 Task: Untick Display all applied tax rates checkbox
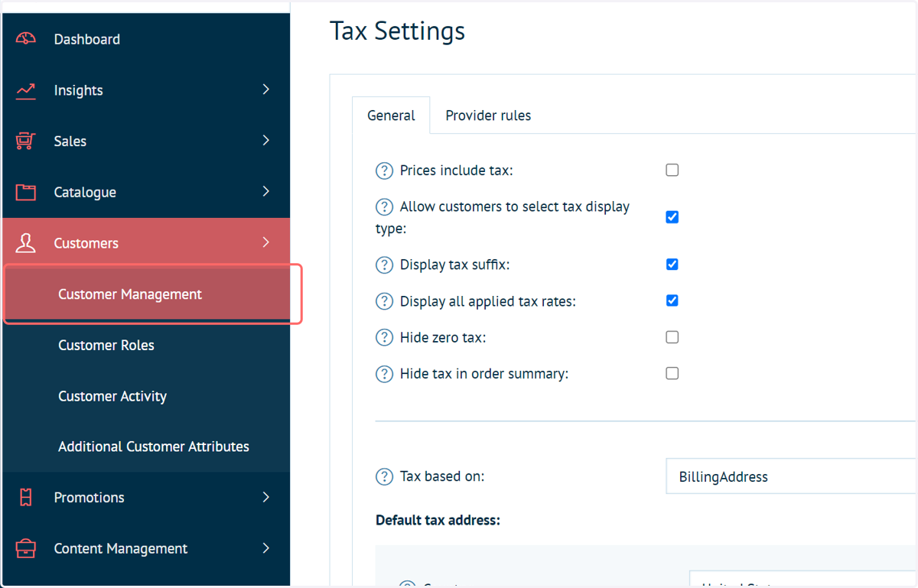[672, 300]
